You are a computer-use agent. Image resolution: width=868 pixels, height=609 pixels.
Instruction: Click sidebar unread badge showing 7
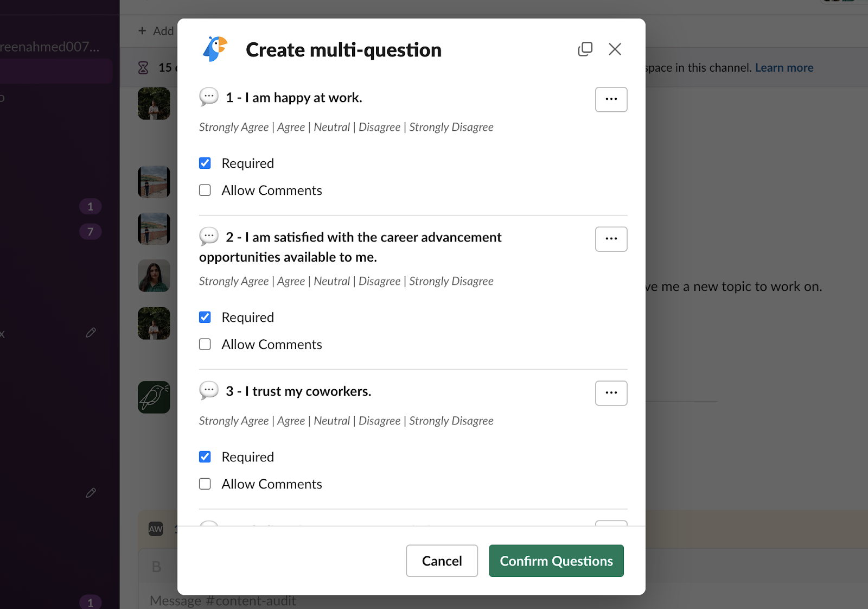coord(91,232)
